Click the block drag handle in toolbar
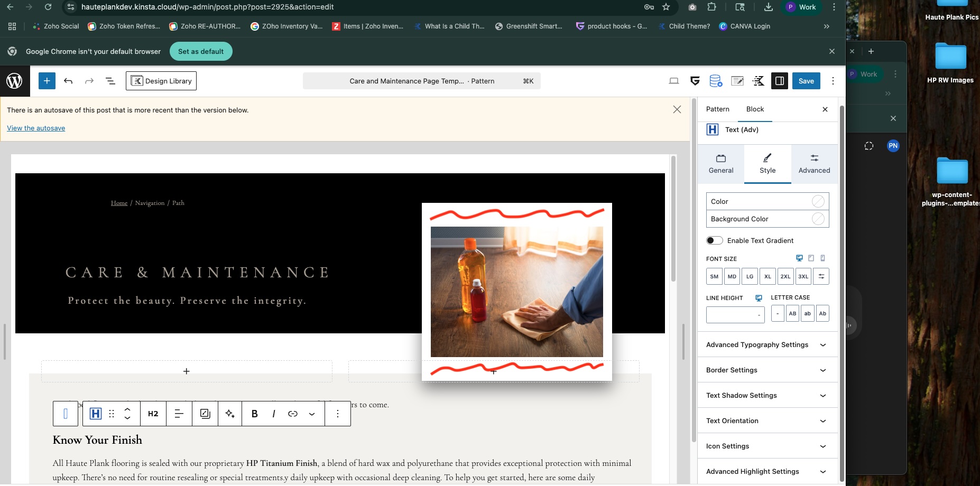The height and width of the screenshot is (486, 980). [112, 414]
